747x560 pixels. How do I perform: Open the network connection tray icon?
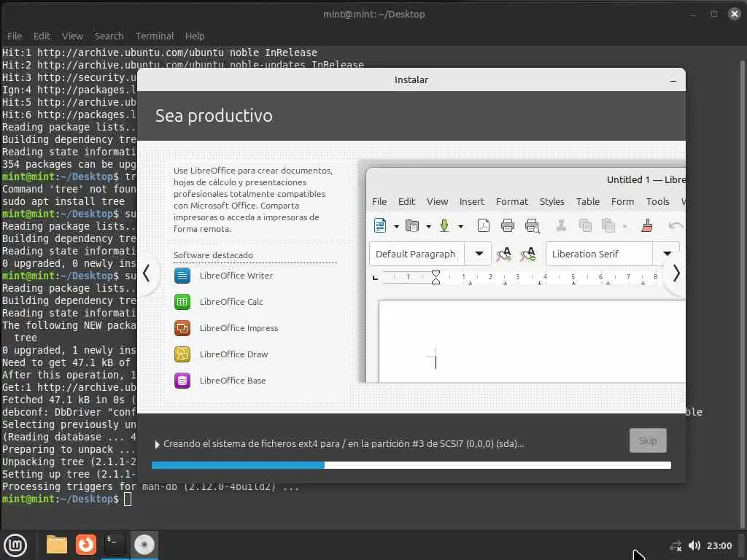click(x=676, y=546)
